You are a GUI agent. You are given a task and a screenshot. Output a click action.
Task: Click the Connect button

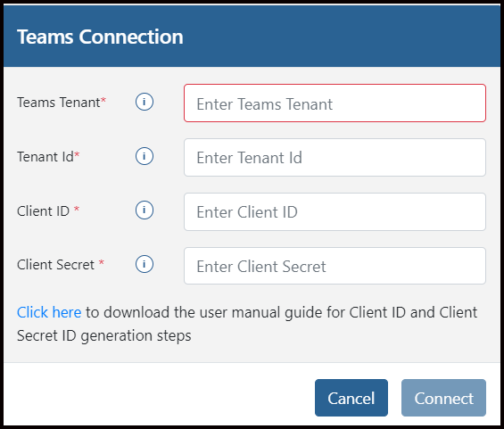pos(443,398)
